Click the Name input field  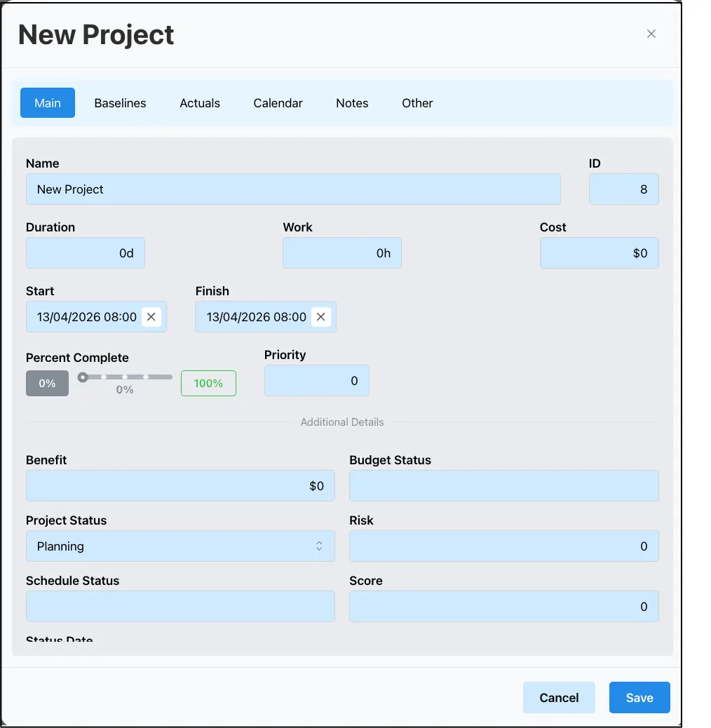(x=293, y=189)
